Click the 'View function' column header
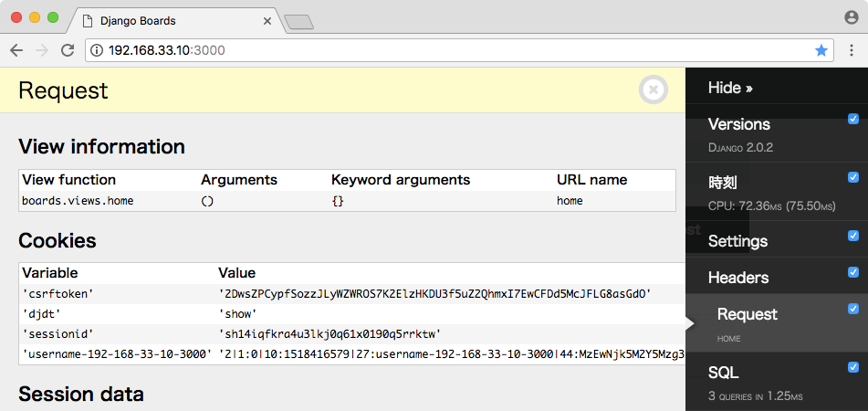 click(68, 179)
